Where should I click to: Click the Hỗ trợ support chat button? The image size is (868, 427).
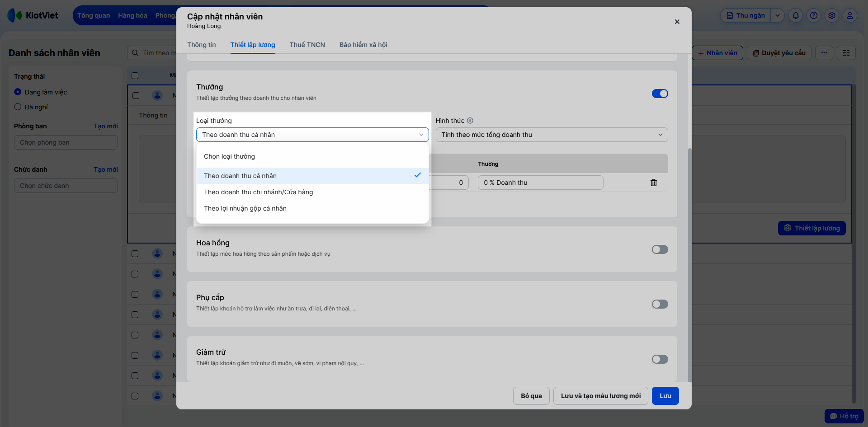844,416
